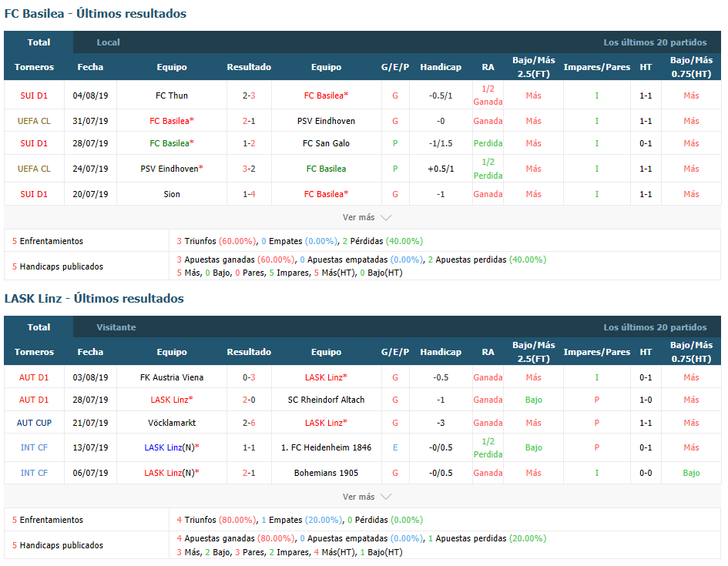The height and width of the screenshot is (566, 728).
Task: Open Bohemians 1905 team link
Action: coord(326,473)
